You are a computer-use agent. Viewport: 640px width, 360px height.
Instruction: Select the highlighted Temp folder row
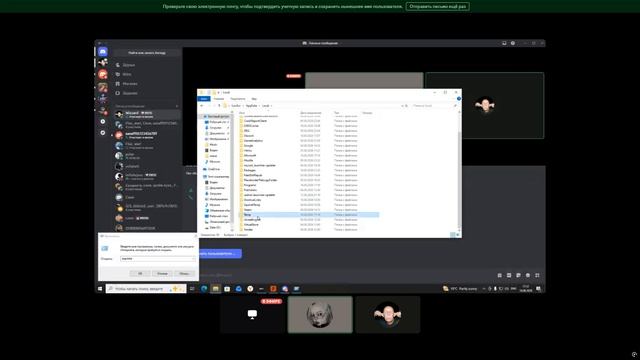coord(309,215)
